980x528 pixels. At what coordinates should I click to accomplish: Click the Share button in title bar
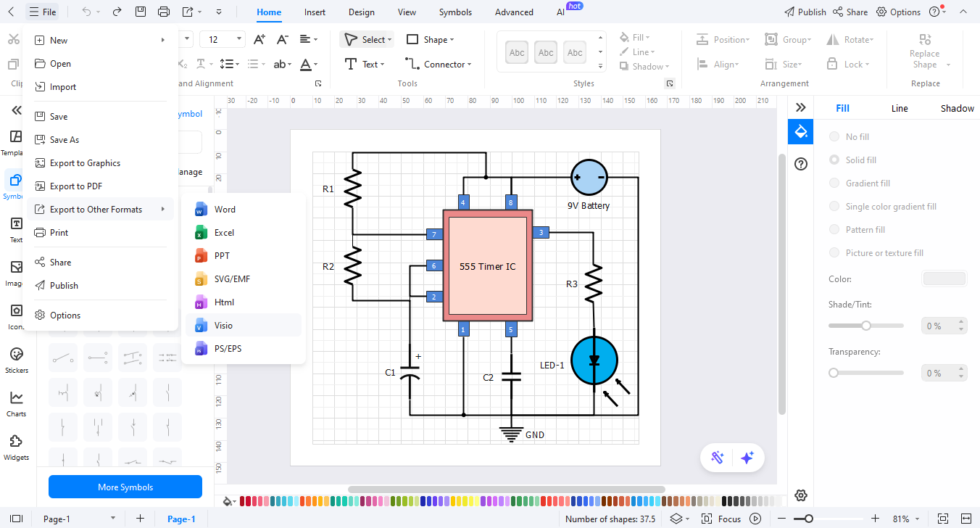tap(850, 12)
